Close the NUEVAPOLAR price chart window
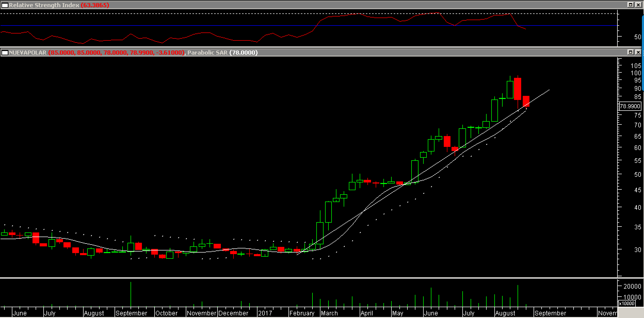The width and height of the screenshot is (644, 318). (x=638, y=52)
